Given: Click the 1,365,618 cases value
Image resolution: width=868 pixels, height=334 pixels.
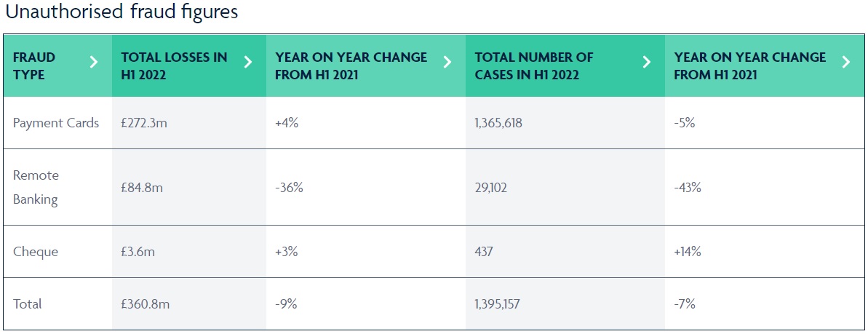Looking at the screenshot, I should (x=498, y=123).
